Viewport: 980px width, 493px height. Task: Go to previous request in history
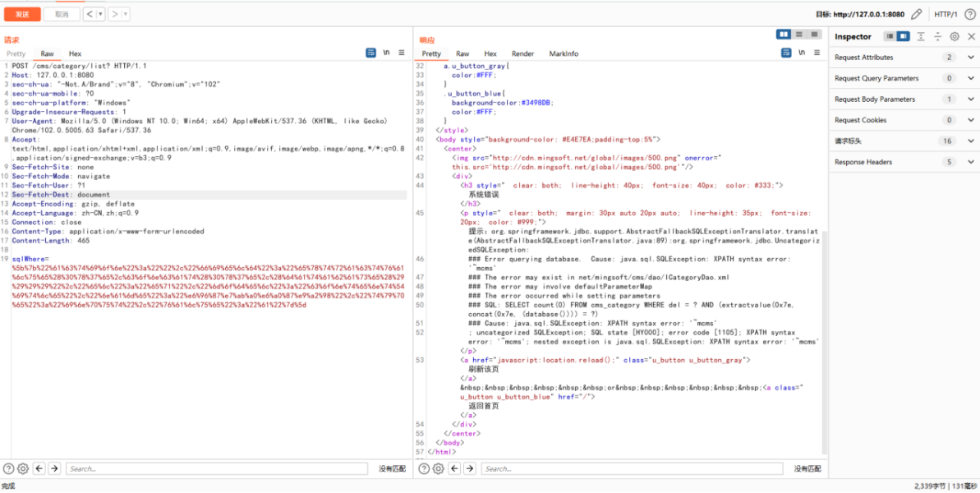(x=90, y=14)
